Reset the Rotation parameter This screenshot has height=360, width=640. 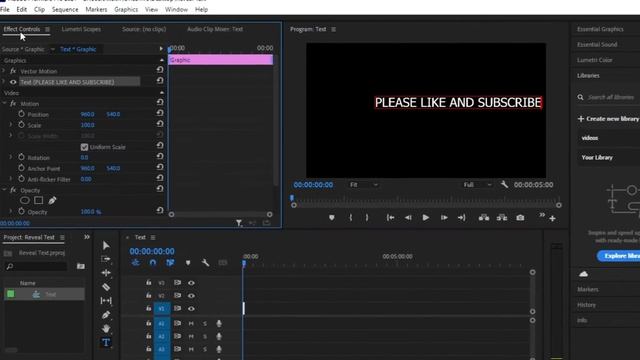pyautogui.click(x=160, y=156)
